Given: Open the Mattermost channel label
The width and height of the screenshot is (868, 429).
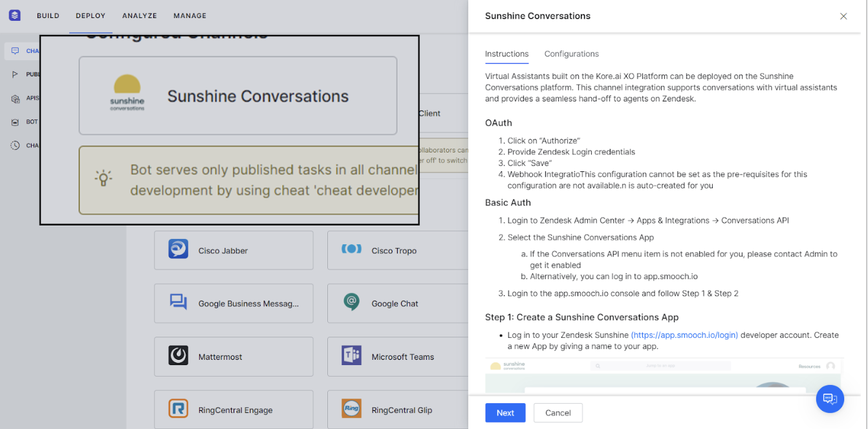Looking at the screenshot, I should point(220,357).
